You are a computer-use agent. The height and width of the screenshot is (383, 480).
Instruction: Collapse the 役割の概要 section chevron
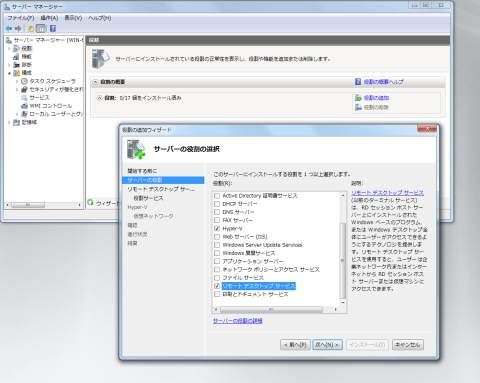click(x=95, y=82)
